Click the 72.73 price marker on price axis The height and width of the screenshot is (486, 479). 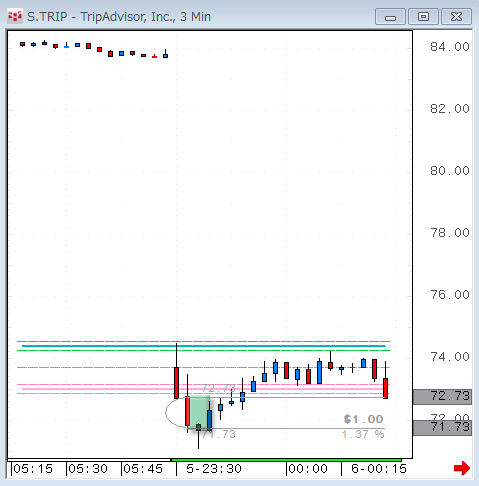click(442, 396)
